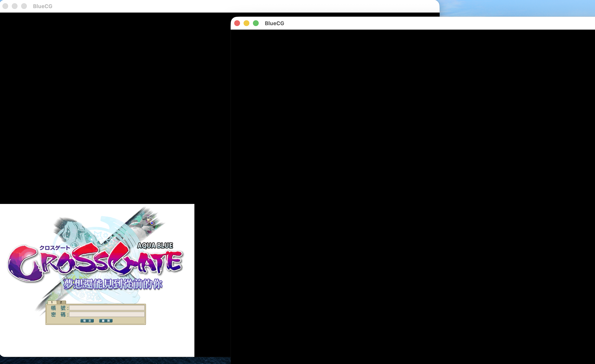Viewport: 595px width, 364px height.
Task: Click the CrossGate logo in the background window
Action: pyautogui.click(x=95, y=262)
